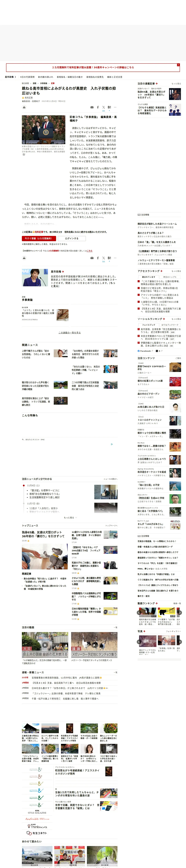Share article on X from top toolbar
Image resolution: width=186 pixels, height=868 pixels.
104,107
